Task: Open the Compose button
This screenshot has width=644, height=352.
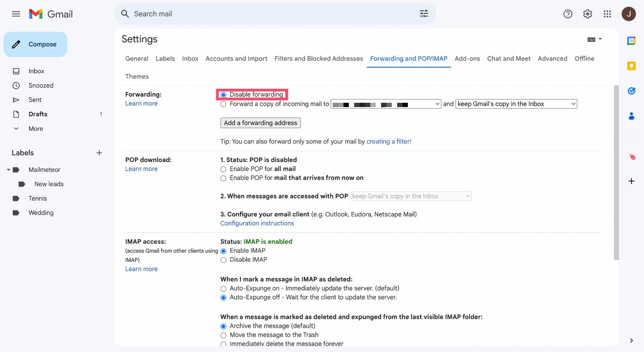Action: coord(35,44)
